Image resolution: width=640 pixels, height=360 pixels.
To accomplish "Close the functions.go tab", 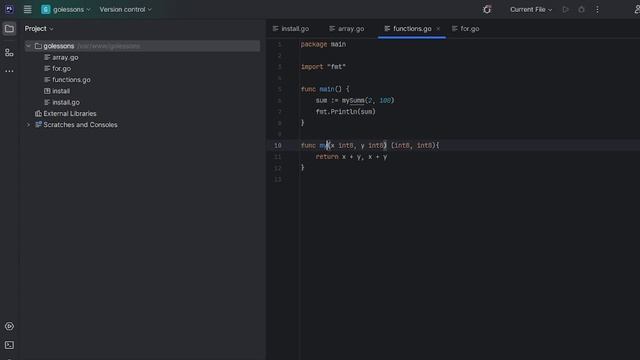I will (x=438, y=29).
